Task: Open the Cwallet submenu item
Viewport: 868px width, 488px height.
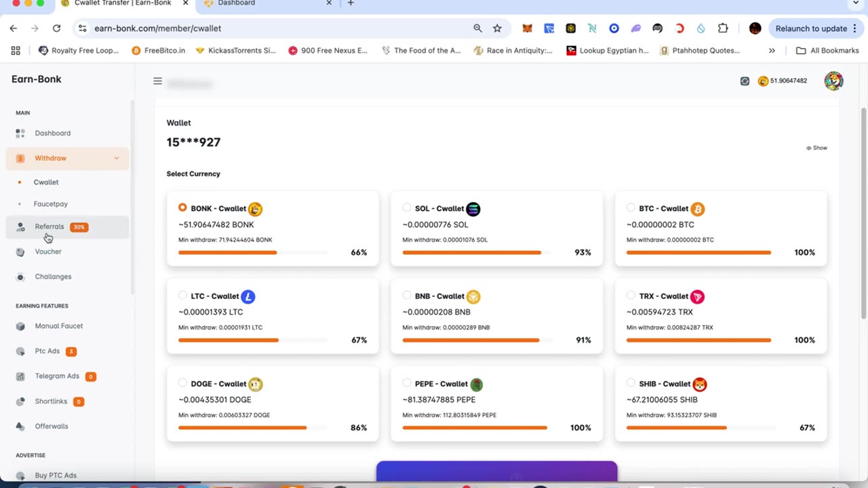Action: [46, 182]
